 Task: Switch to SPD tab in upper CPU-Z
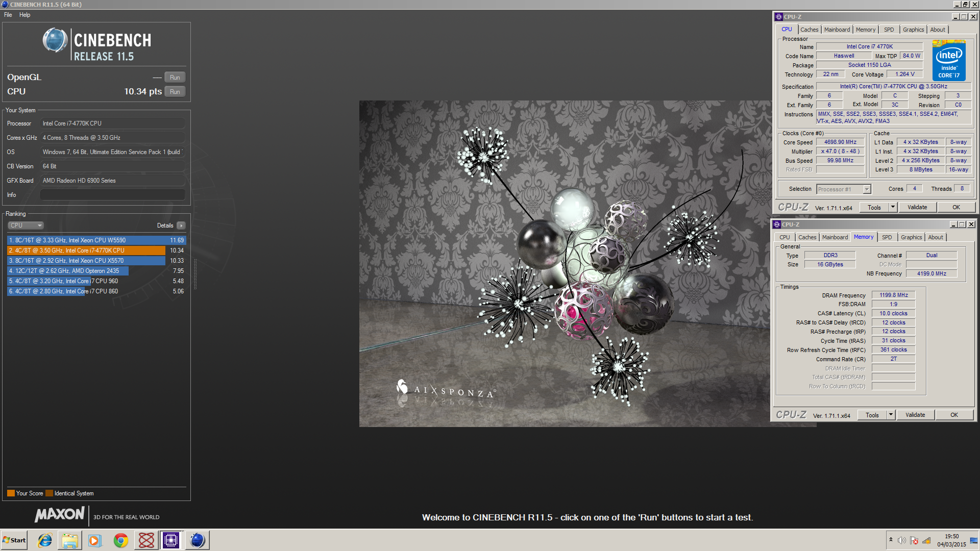[x=889, y=30]
